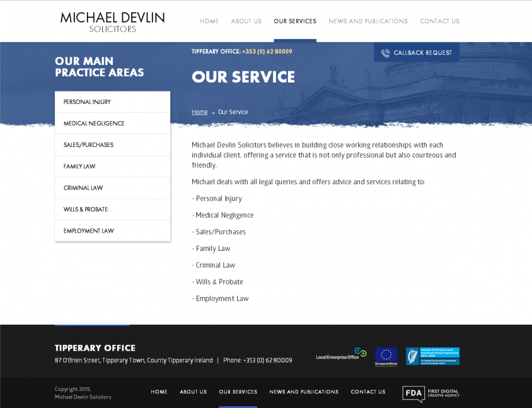This screenshot has height=408, width=532.
Task: Open Employment Law in practice areas sidebar
Action: (113, 231)
